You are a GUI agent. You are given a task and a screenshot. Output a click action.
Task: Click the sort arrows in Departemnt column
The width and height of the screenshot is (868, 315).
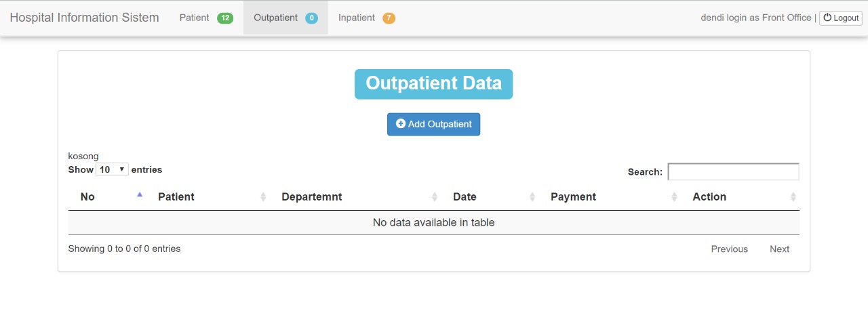(x=435, y=197)
